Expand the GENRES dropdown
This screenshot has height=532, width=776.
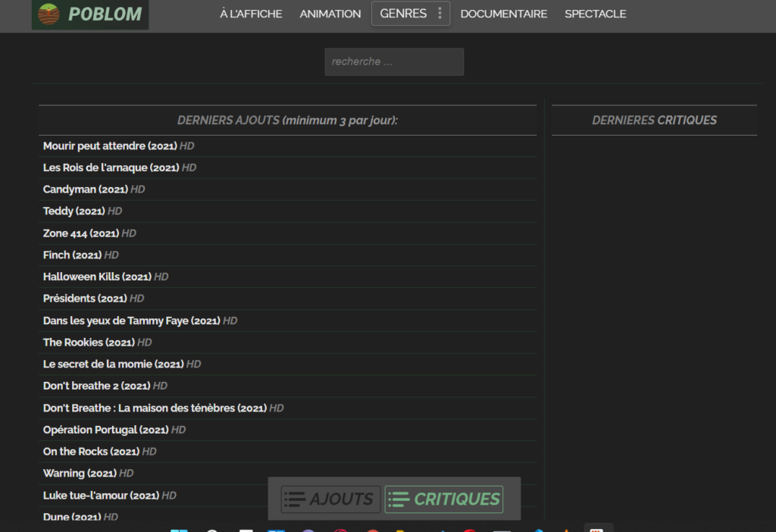click(x=411, y=14)
